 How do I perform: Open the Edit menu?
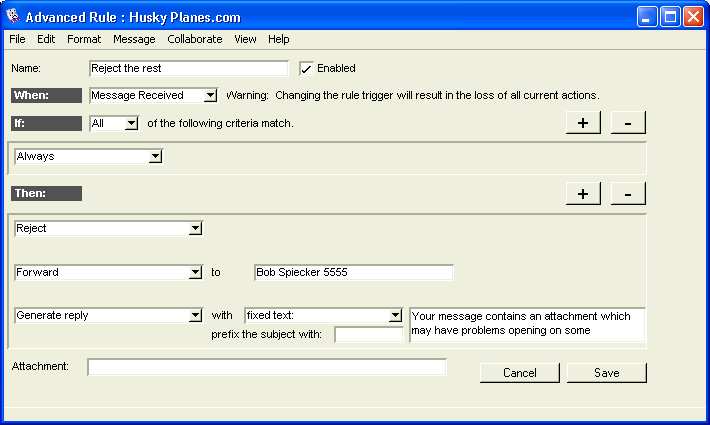(46, 39)
